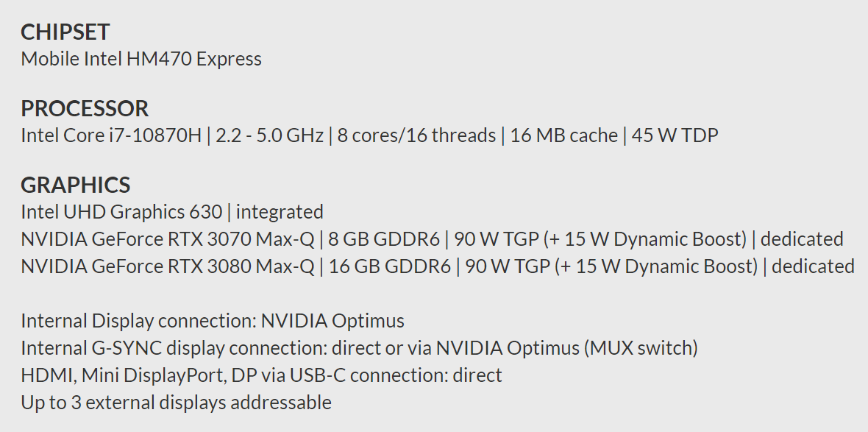Click the 45 W TDP text
Screen dimensions: 868x432
(x=675, y=135)
